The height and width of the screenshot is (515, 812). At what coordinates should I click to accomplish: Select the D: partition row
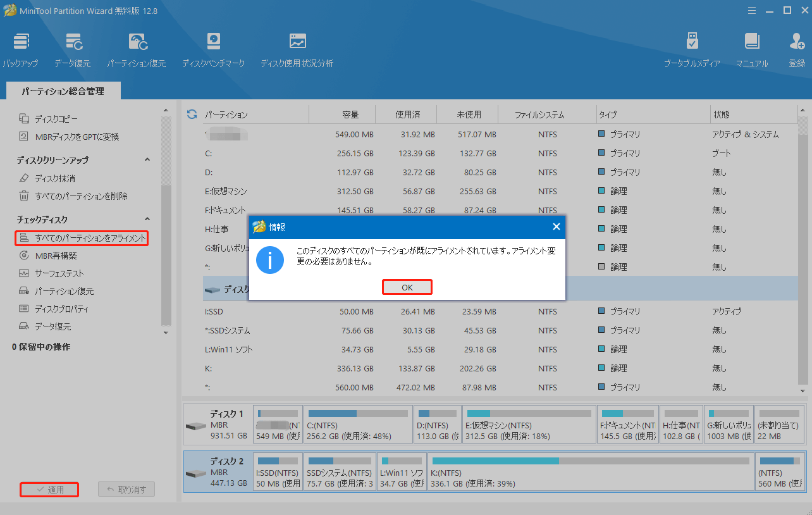pyautogui.click(x=500, y=172)
